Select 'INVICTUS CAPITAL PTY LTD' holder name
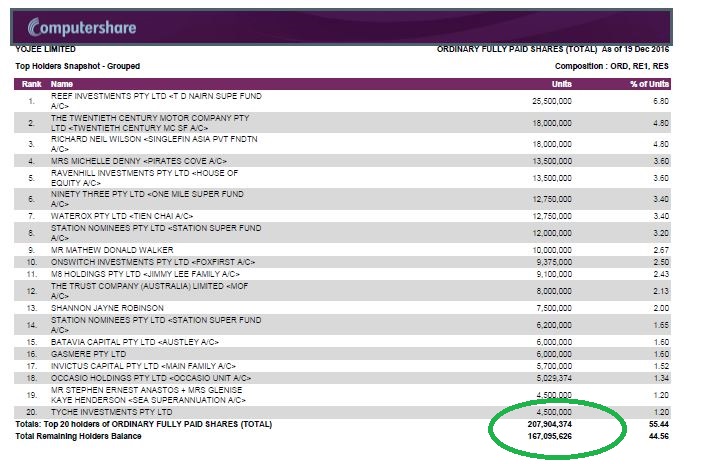This screenshot has height=464, width=713. point(143,366)
